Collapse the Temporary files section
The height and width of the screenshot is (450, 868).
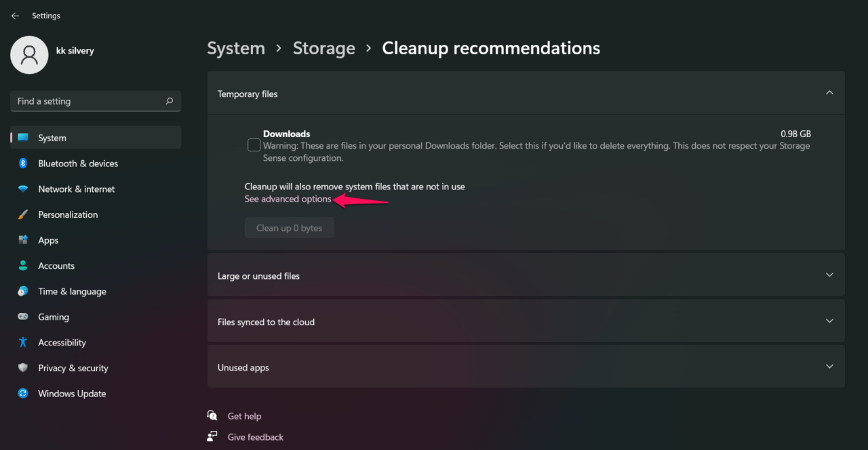pyautogui.click(x=829, y=93)
